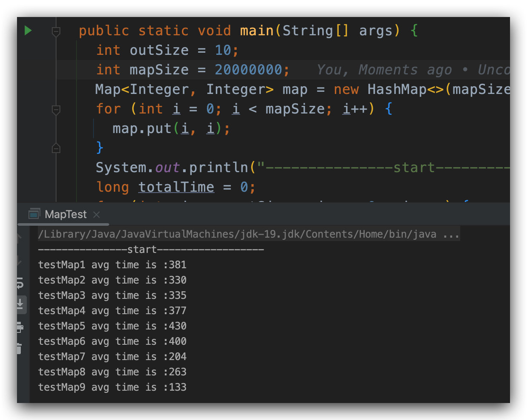Click the value 10 after outSize
This screenshot has height=420, width=527.
(x=223, y=50)
